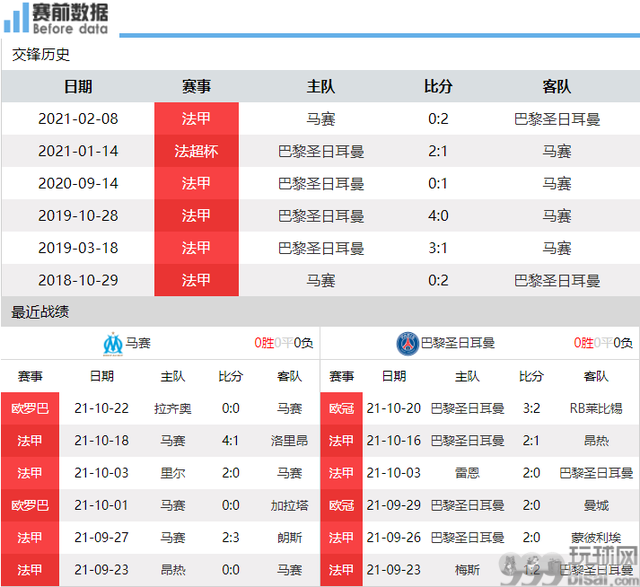
Task: Click the 3:1 score in 2019-03-18 row
Action: click(x=438, y=248)
